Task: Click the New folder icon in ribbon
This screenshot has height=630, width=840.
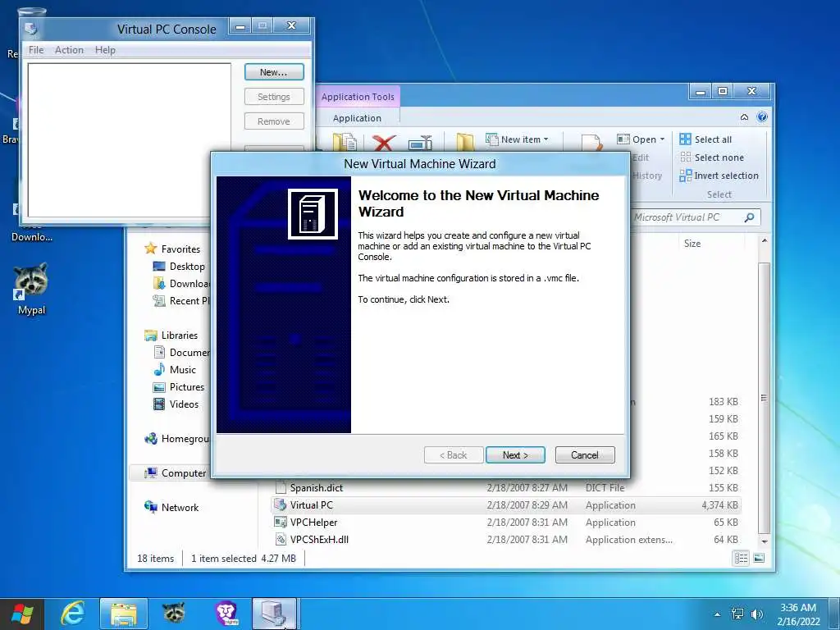Action: click(x=465, y=143)
